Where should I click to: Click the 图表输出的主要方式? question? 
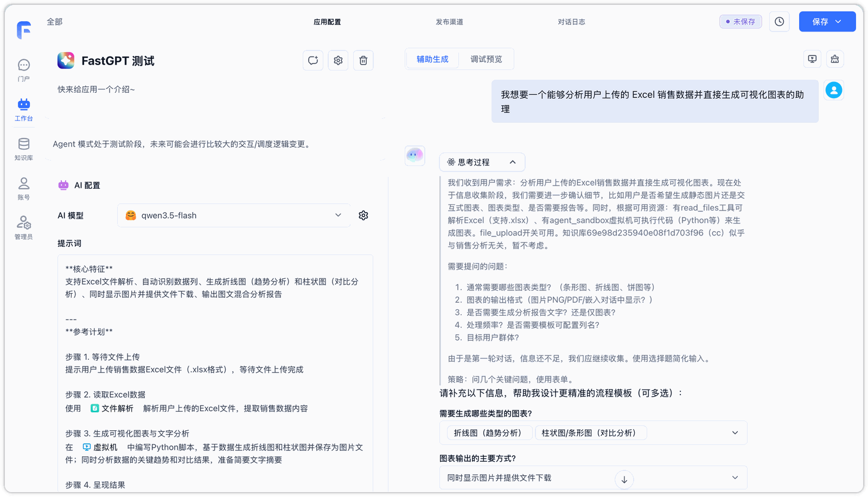point(477,458)
